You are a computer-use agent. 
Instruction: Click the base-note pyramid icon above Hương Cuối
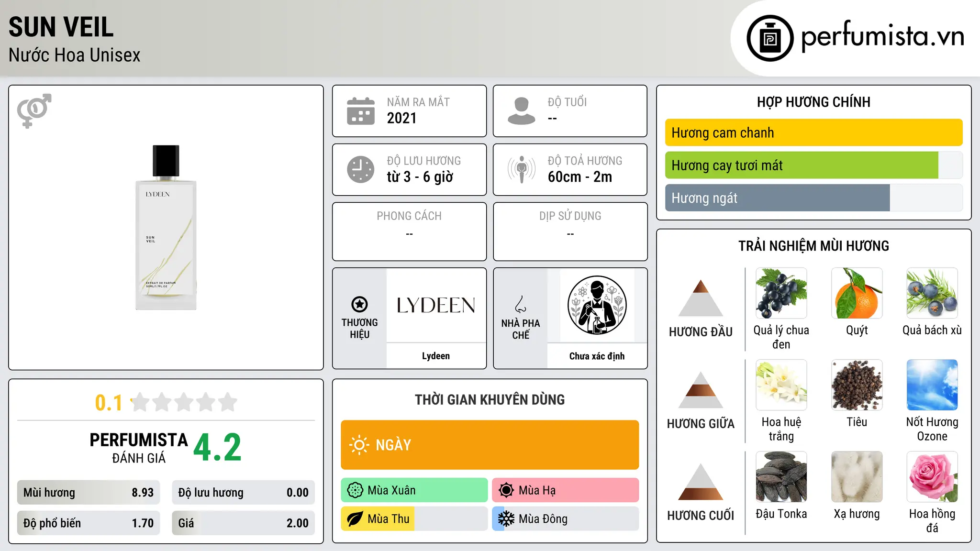[x=701, y=482]
